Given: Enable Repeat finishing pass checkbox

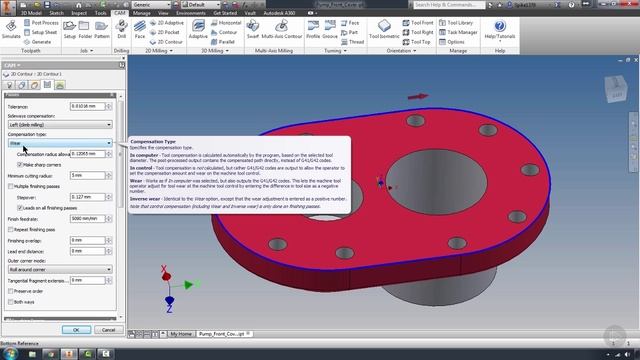Looking at the screenshot, I should 11,230.
